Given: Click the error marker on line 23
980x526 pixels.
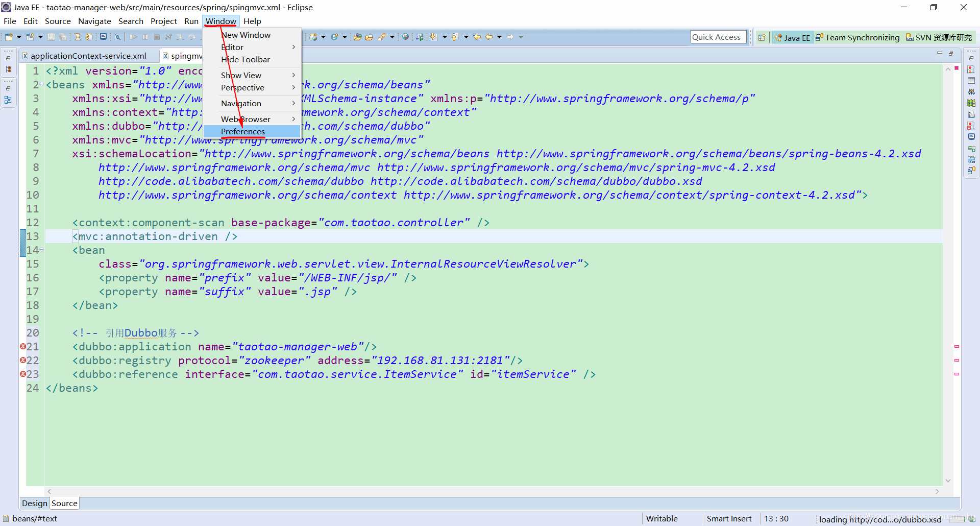Looking at the screenshot, I should [23, 374].
